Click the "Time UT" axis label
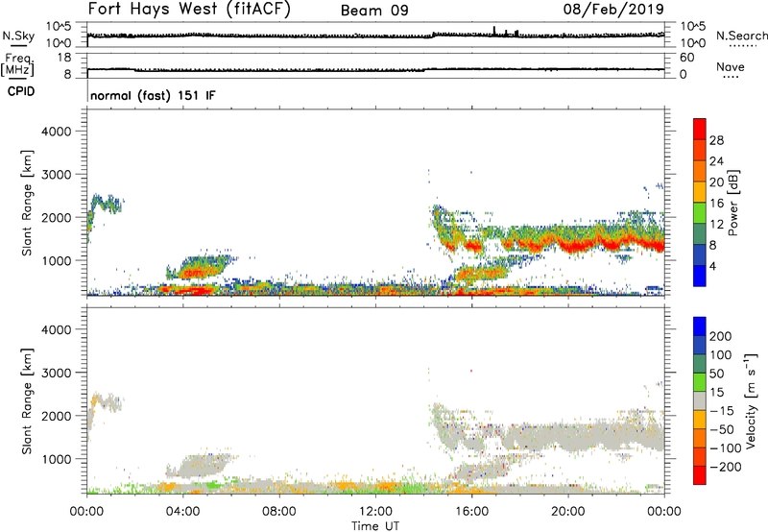Screen dimensions: 768x532 [375, 526]
